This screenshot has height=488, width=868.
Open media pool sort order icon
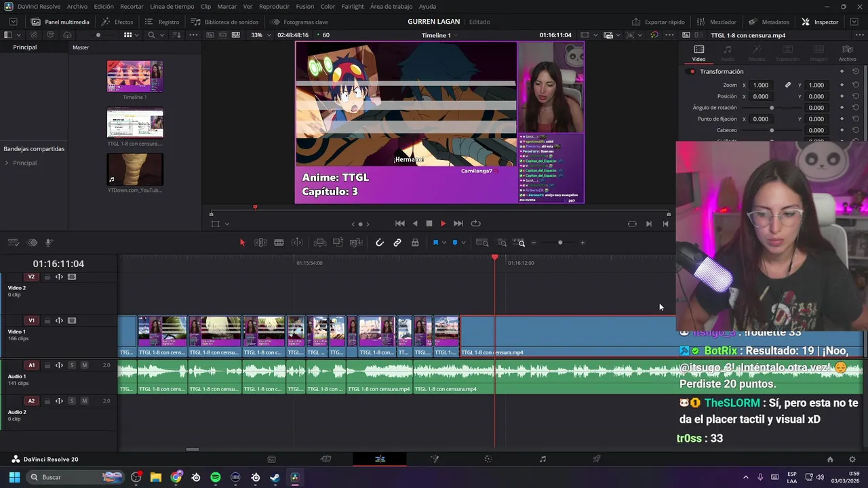click(176, 35)
